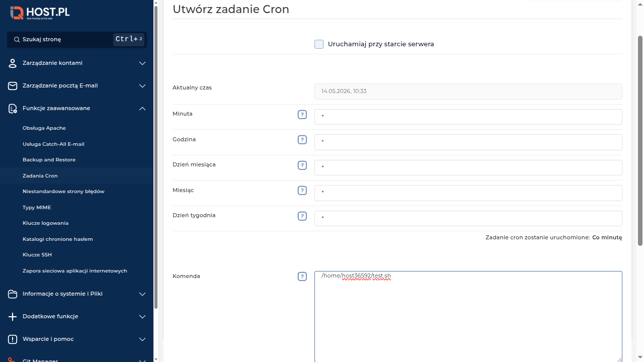
Task: Expand the Zarządzanie pocztą E-mail section
Action: coord(142,86)
